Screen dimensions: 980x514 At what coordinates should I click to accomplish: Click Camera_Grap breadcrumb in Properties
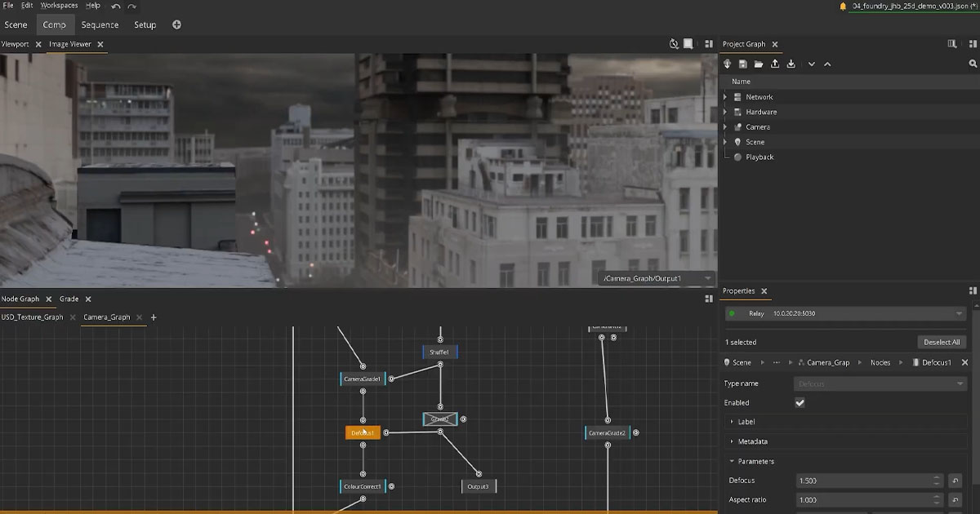pyautogui.click(x=828, y=362)
